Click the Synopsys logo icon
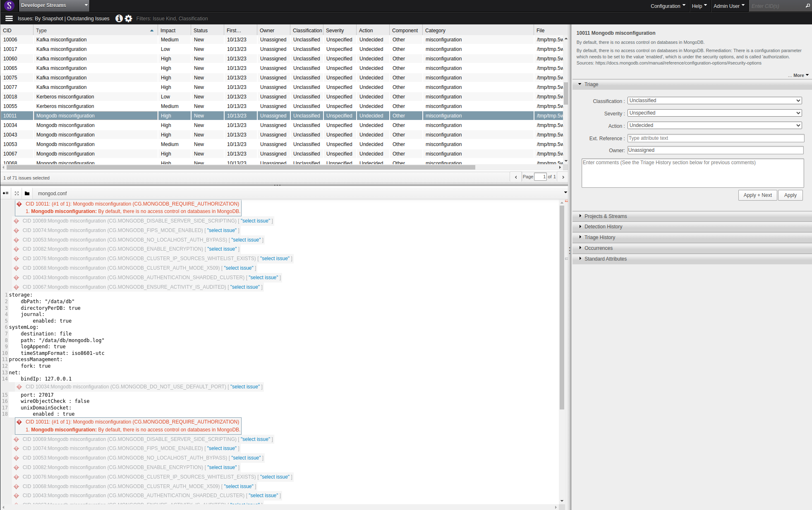Viewport: 812px width, 510px height. click(x=9, y=5)
